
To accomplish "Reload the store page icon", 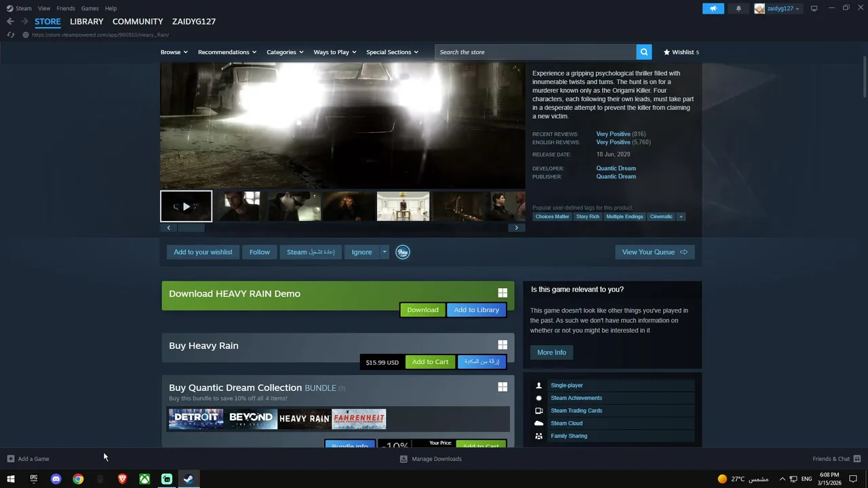I will coord(11,35).
